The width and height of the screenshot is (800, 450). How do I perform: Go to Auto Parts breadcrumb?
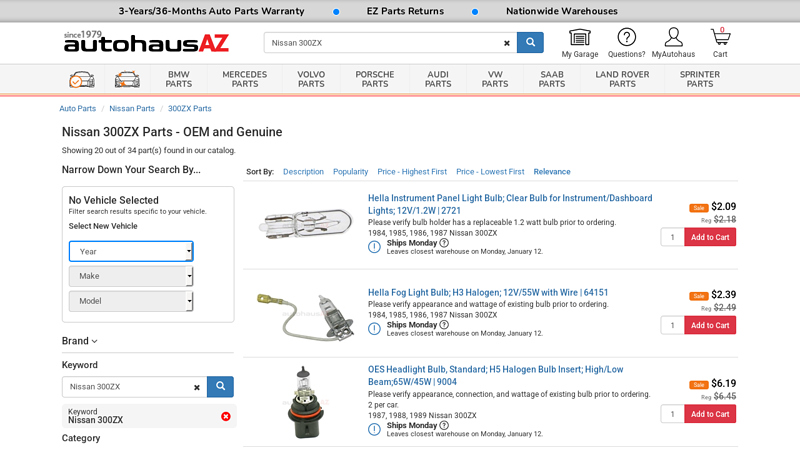78,109
